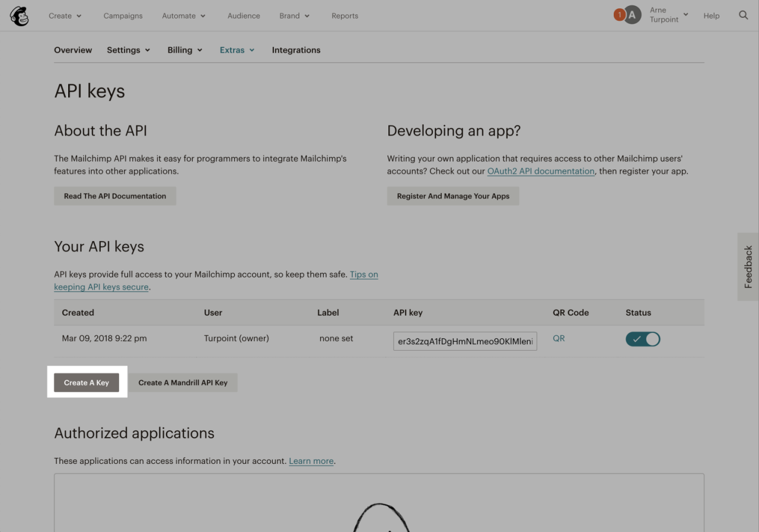Open the Audience section
The height and width of the screenshot is (532, 759).
click(x=244, y=16)
